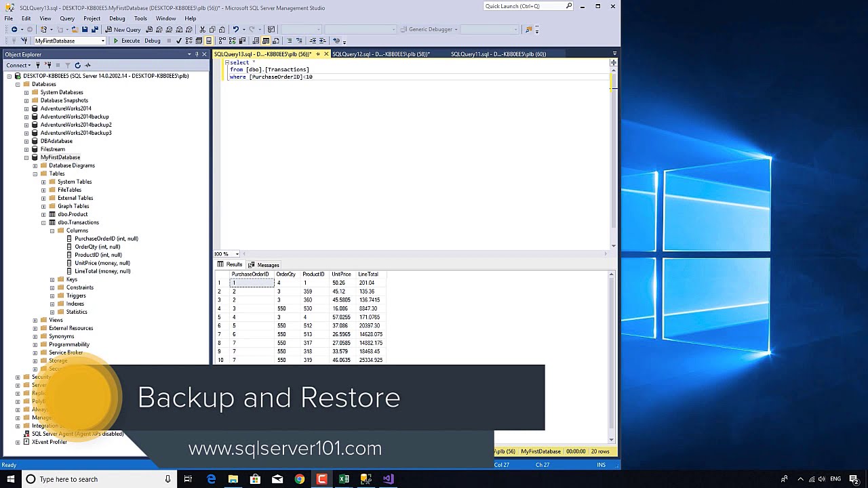This screenshot has width=868, height=488.
Task: Parse the query with checkmark icon
Action: pyautogui.click(x=178, y=41)
